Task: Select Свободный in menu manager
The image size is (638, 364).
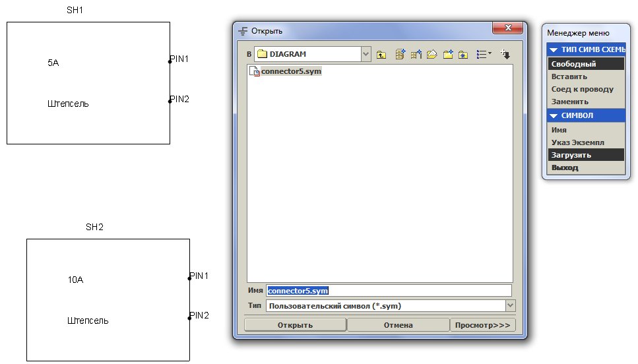Action: pos(586,63)
